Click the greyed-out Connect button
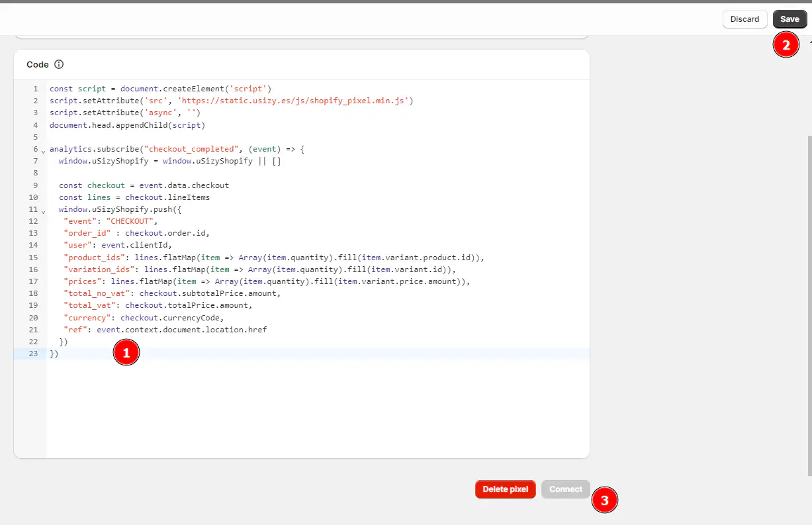 pyautogui.click(x=565, y=489)
